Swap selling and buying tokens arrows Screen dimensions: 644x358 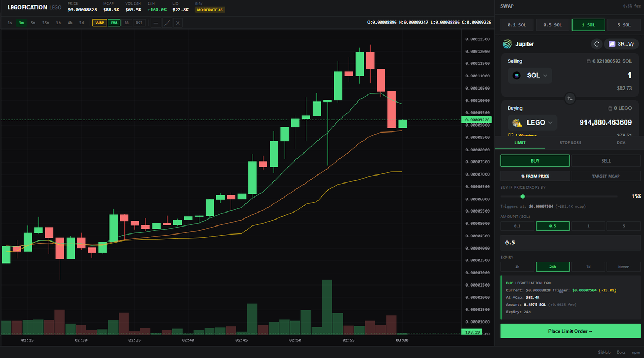pyautogui.click(x=570, y=99)
